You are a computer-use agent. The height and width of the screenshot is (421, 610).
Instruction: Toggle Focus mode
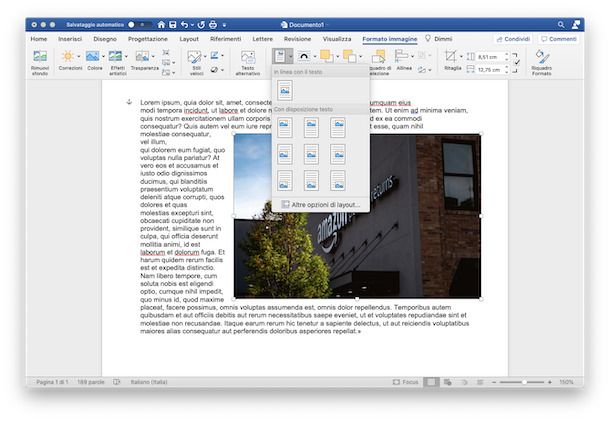click(x=405, y=382)
